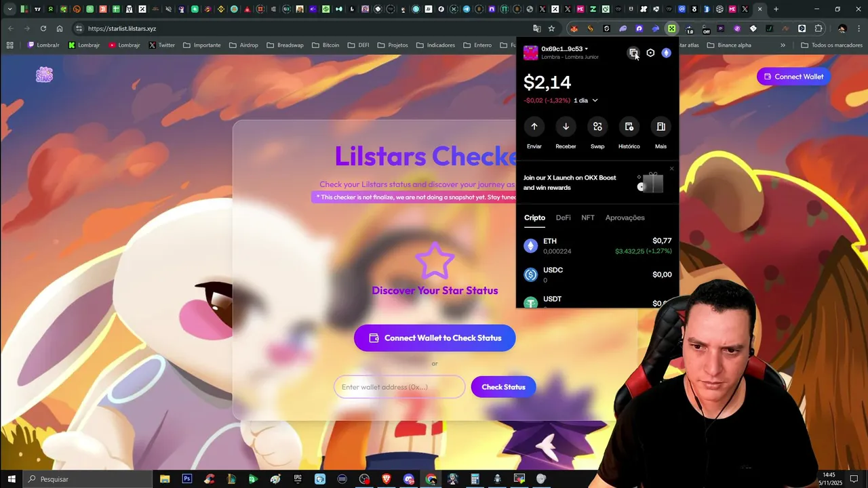Open the Histórico icon in wallet
868x488 pixels.
pyautogui.click(x=629, y=127)
